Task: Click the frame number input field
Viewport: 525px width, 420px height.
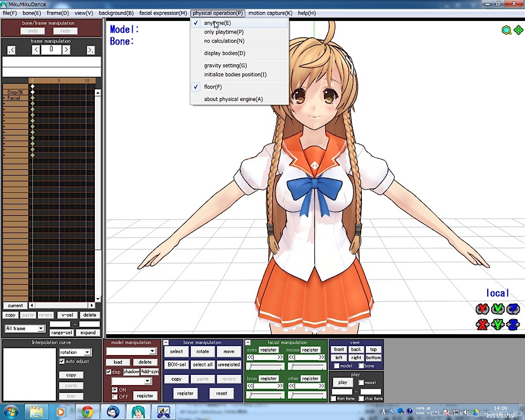Action: tap(51, 50)
